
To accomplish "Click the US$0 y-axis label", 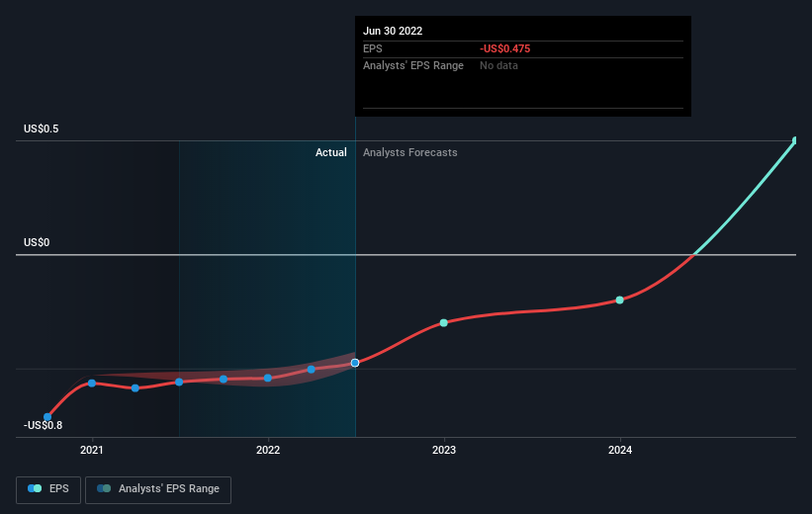I will pyautogui.click(x=37, y=242).
